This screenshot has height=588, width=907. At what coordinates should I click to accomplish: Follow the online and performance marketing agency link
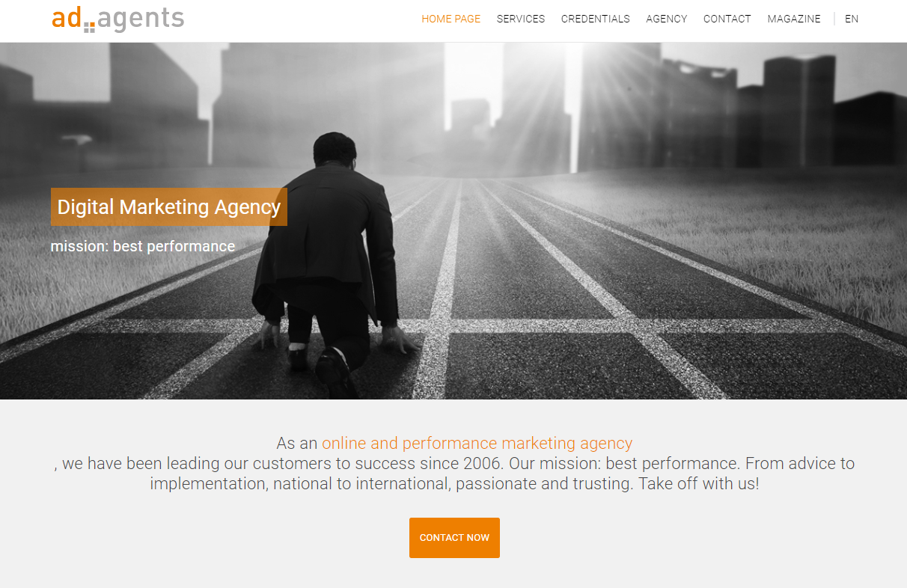(477, 443)
